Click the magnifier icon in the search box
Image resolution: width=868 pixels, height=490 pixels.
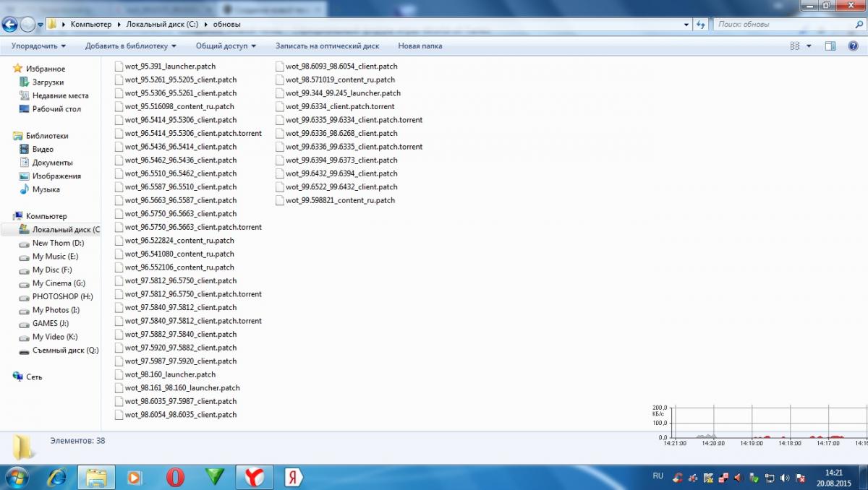pos(859,24)
